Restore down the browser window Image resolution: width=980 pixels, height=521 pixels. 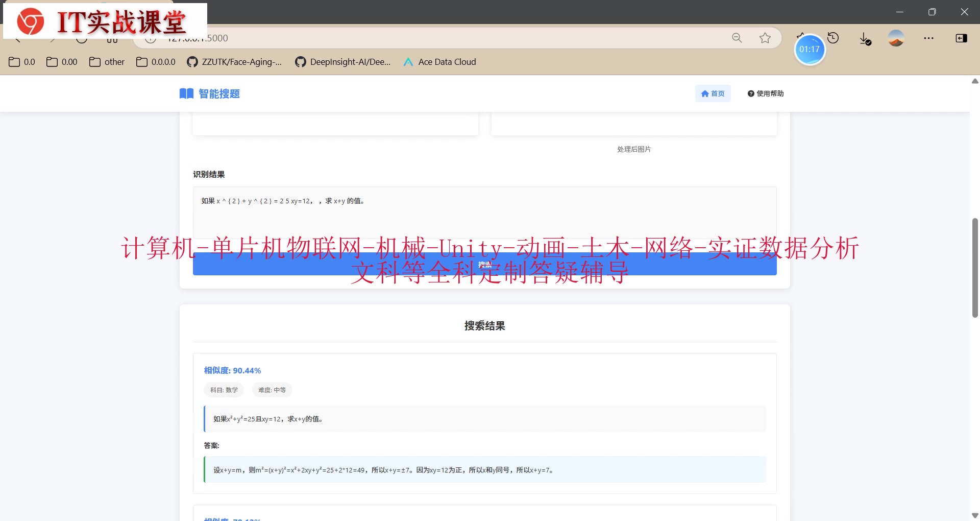tap(932, 12)
